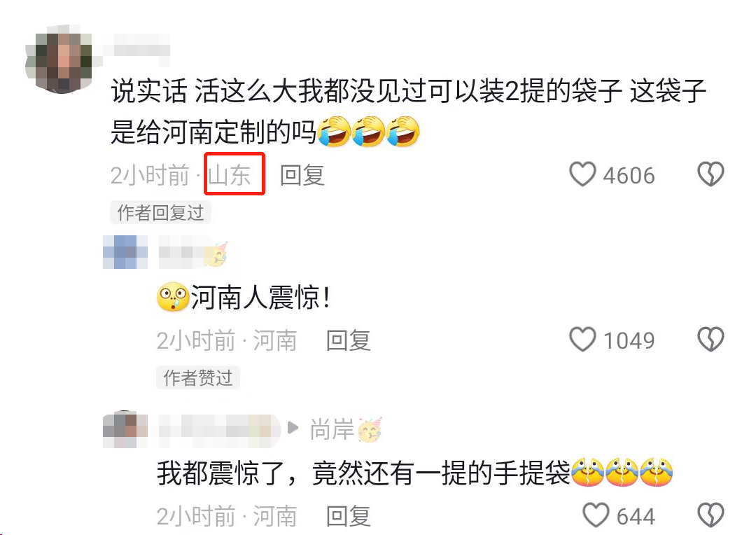Click 回复 under the 一提的手提袋 comment
The image size is (756, 535).
pyautogui.click(x=349, y=516)
